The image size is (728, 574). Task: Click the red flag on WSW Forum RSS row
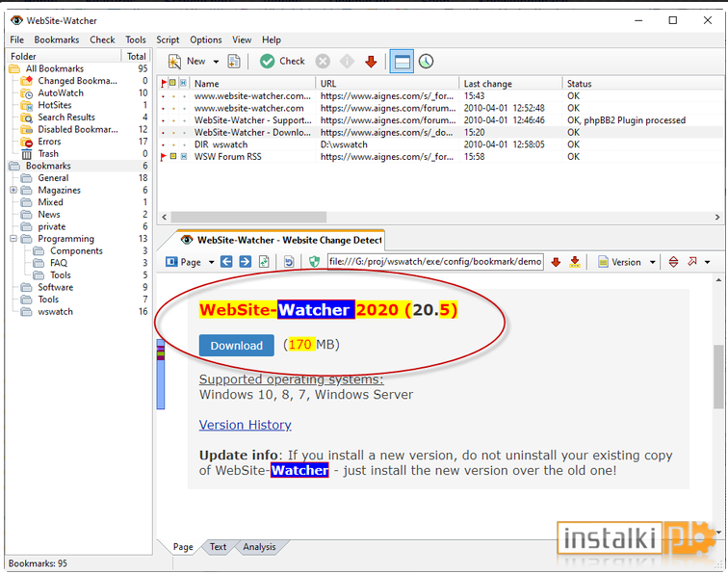click(163, 157)
